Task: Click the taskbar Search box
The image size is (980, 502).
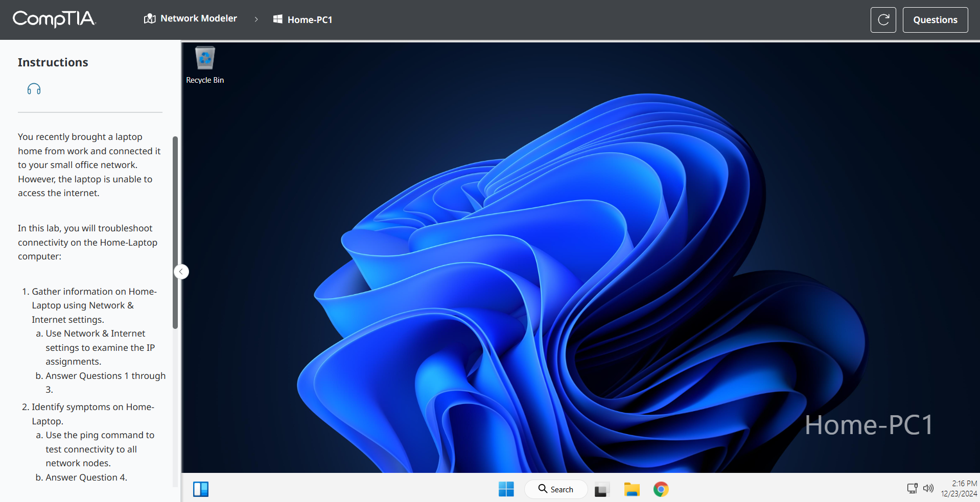Action: (x=555, y=489)
